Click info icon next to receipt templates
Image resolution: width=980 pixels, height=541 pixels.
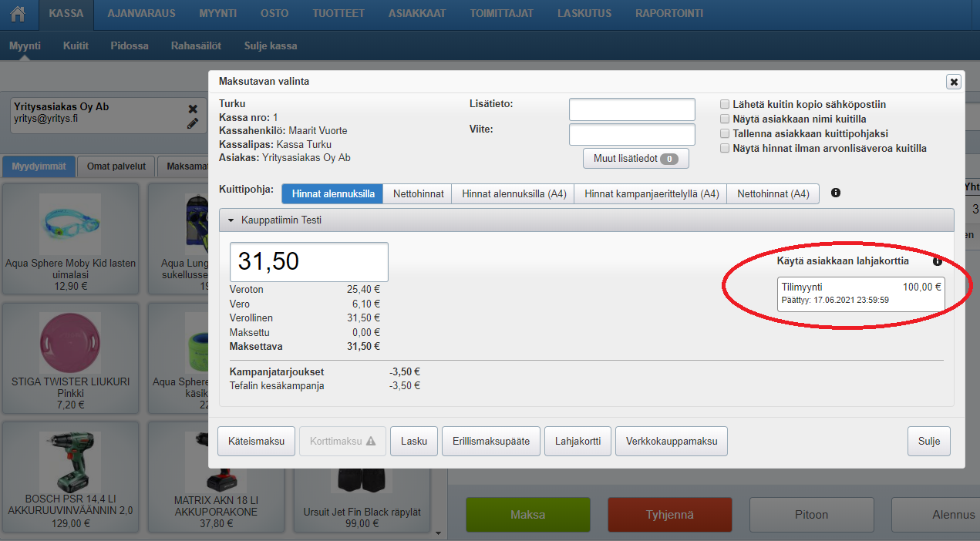(836, 193)
